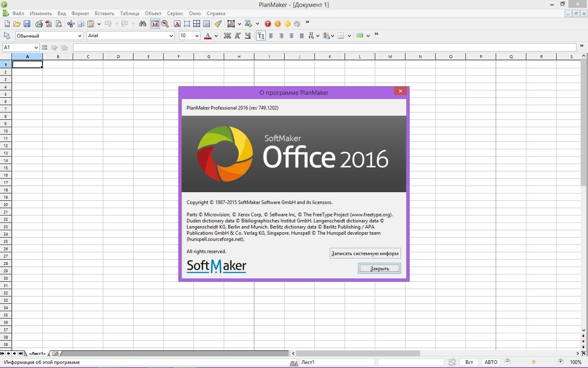The width and height of the screenshot is (588, 368).
Task: Open the Справка menu
Action: 216,13
